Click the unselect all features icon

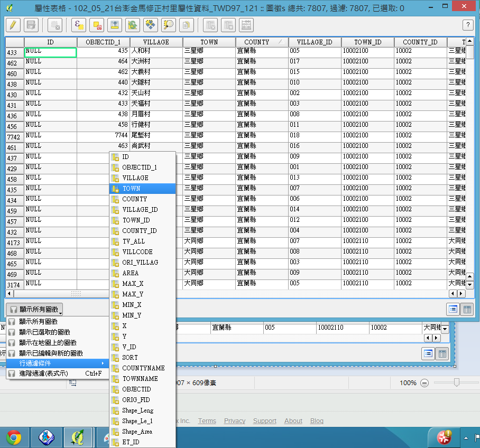(x=97, y=25)
